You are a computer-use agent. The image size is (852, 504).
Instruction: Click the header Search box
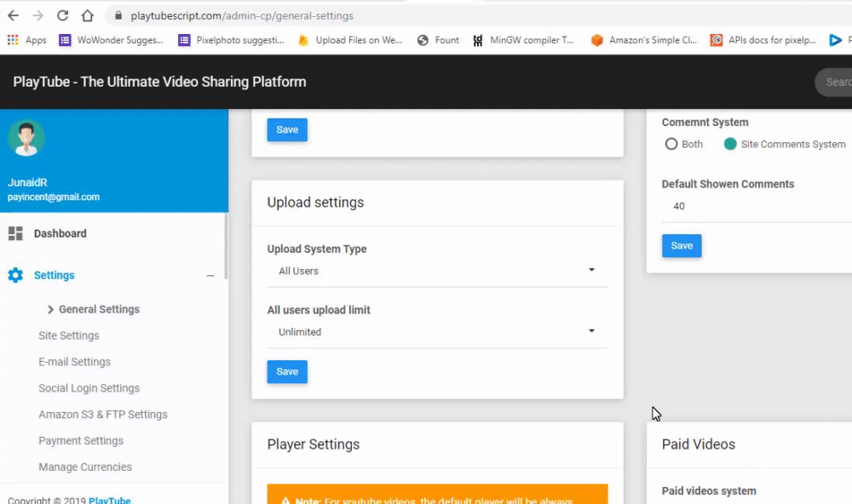click(834, 82)
